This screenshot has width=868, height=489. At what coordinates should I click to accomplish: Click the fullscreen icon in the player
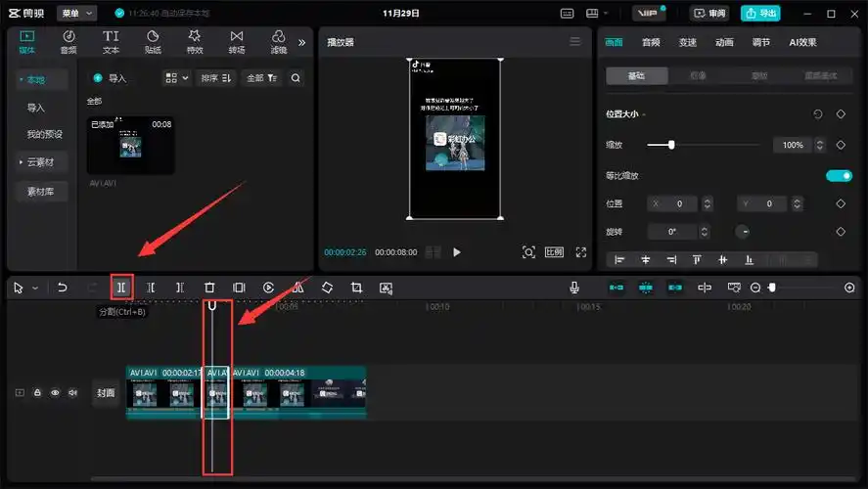[580, 252]
